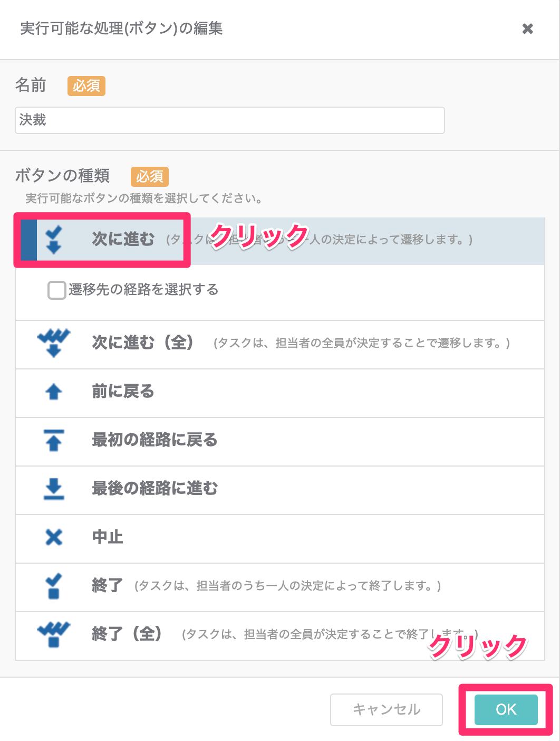Image resolution: width=560 pixels, height=741 pixels.
Task: Click the キャンセル button
Action: (x=387, y=709)
